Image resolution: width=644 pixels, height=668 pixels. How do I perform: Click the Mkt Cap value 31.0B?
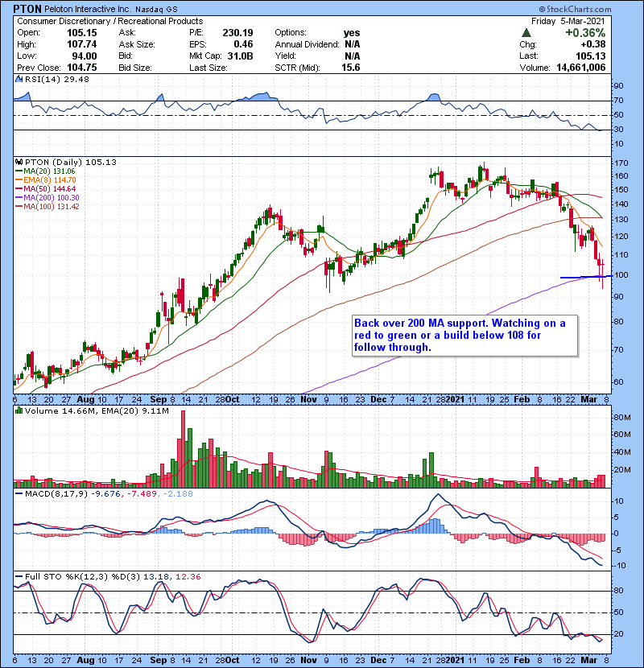tap(241, 56)
